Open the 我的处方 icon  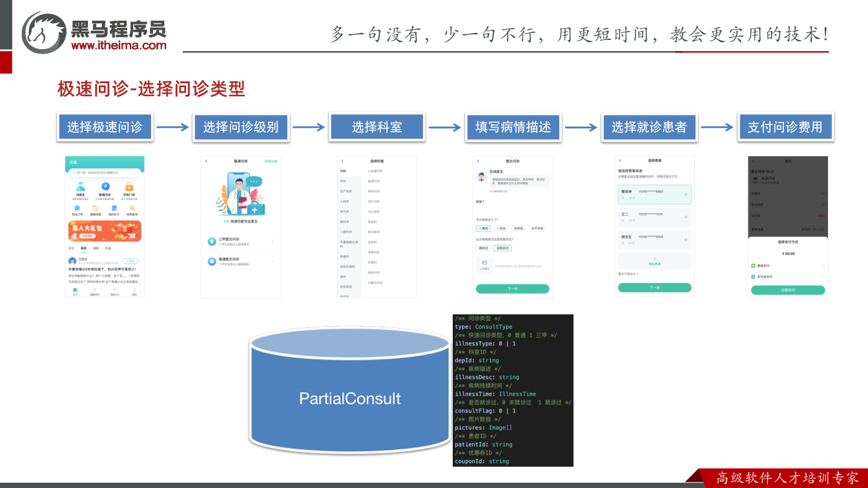click(x=114, y=208)
